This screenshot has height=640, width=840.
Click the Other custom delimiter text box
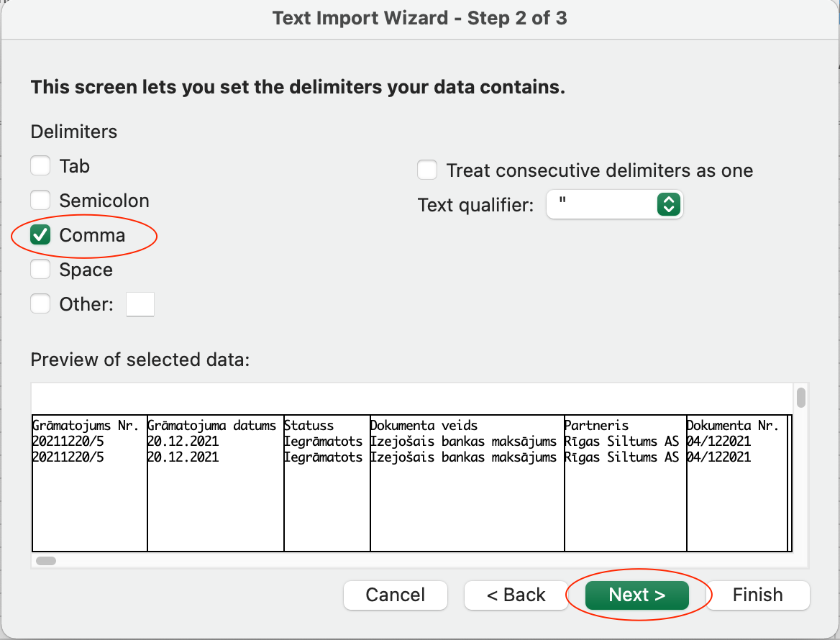(x=140, y=304)
